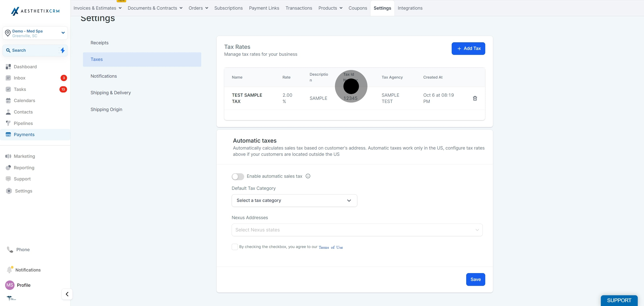Collapse the sidebar with the arrow button
The image size is (644, 306).
(67, 294)
